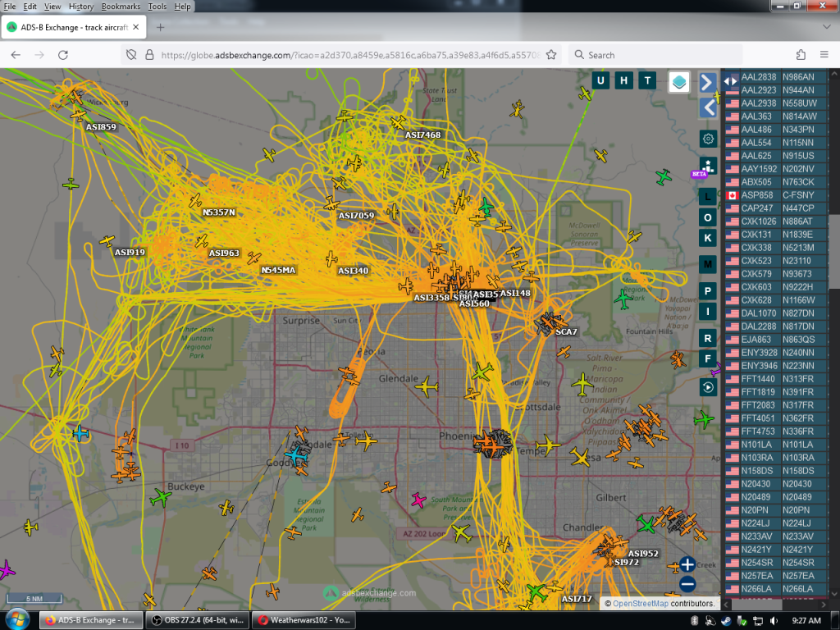Open the Bookmarks menu
840x630 pixels.
(121, 7)
